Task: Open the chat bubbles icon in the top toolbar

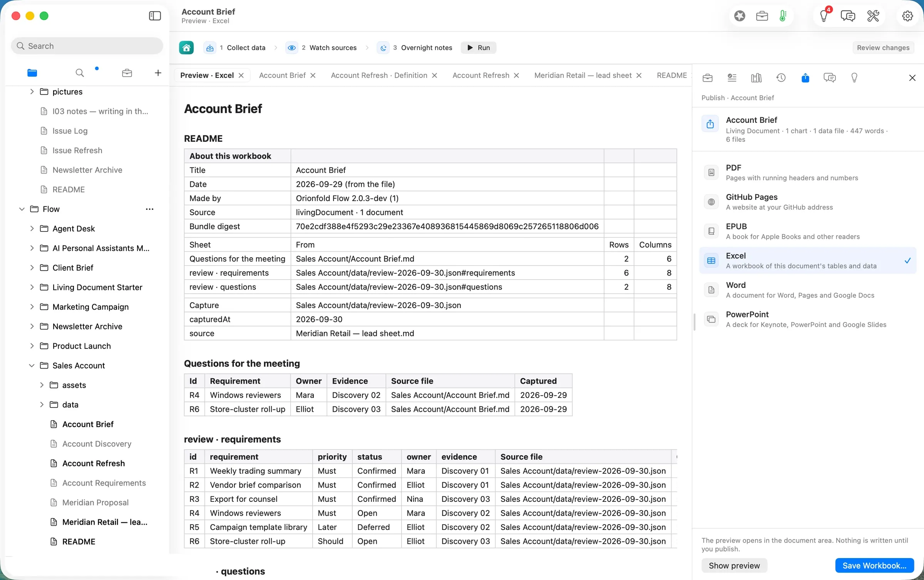Action: (x=848, y=16)
